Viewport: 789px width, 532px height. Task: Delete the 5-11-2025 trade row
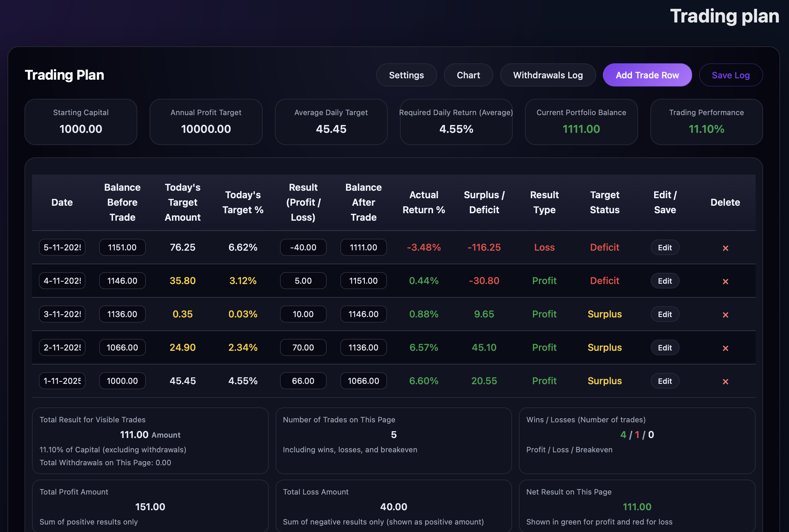pos(725,248)
